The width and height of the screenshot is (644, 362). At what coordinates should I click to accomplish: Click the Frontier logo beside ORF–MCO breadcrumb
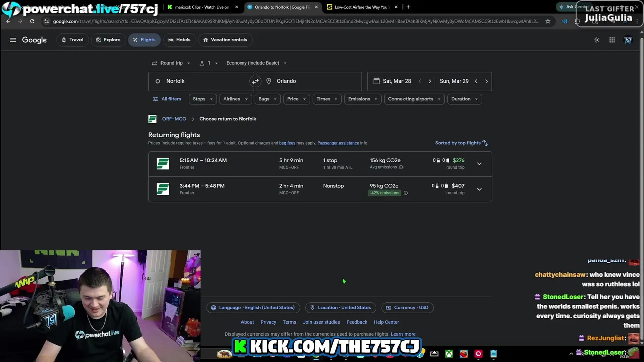[x=152, y=119]
